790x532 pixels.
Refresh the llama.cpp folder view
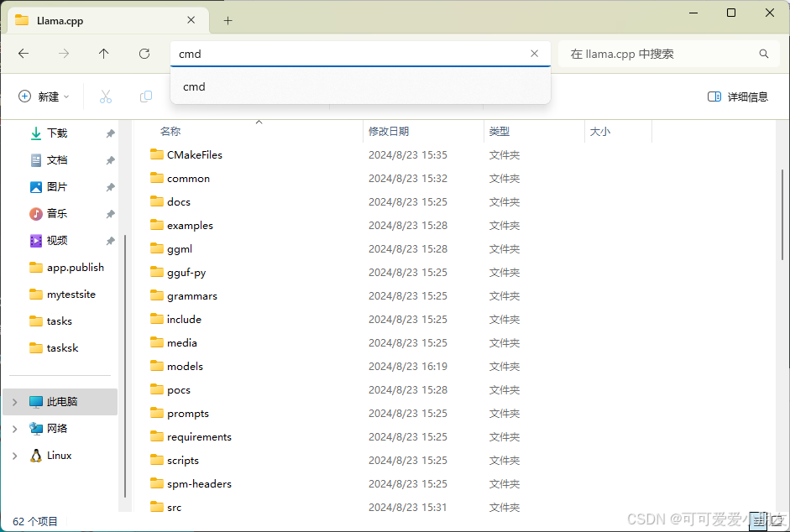[144, 54]
